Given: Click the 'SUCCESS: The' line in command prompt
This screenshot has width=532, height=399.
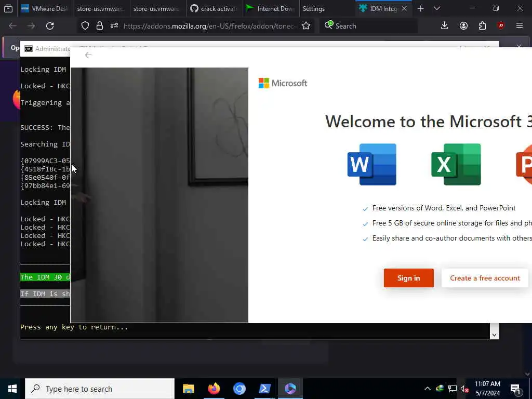Looking at the screenshot, I should pos(45,128).
